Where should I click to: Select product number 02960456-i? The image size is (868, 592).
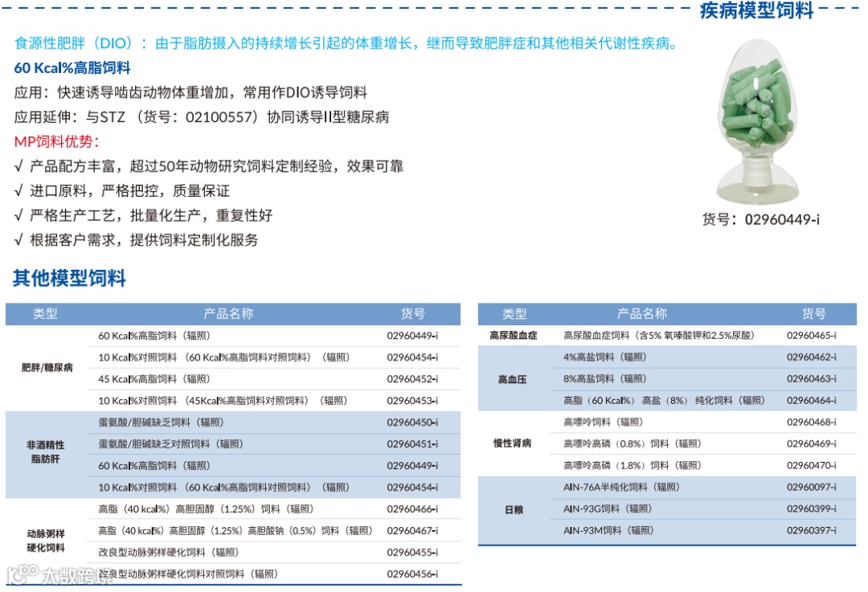tap(412, 574)
